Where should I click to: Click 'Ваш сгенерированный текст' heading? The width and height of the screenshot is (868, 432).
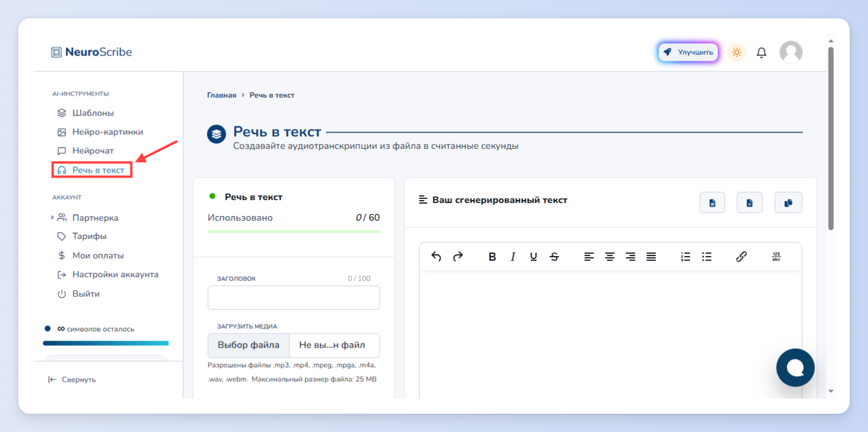(x=500, y=200)
